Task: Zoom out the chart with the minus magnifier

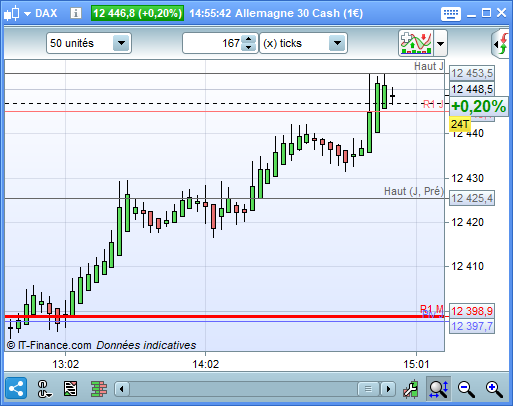Action: click(466, 389)
